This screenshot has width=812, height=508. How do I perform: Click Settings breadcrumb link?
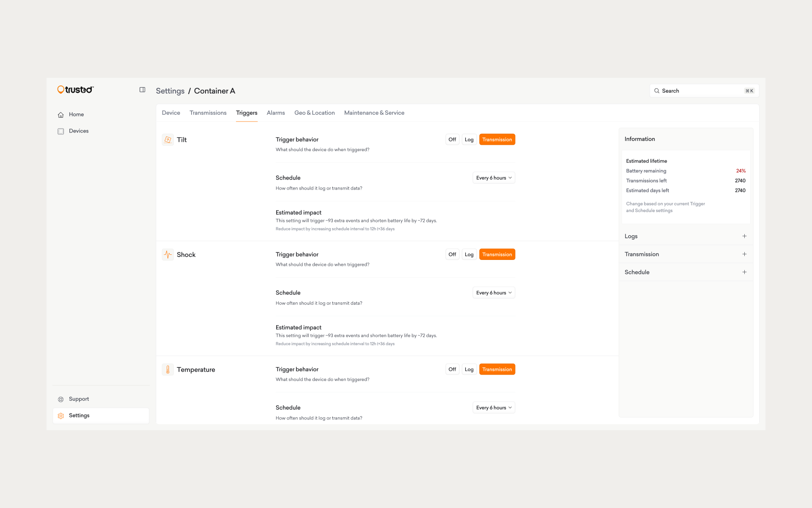[170, 91]
